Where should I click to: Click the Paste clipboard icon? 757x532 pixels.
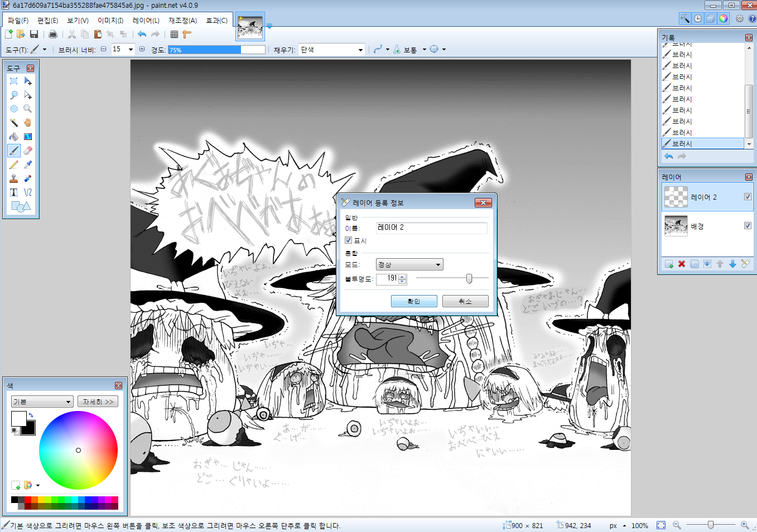click(x=98, y=35)
